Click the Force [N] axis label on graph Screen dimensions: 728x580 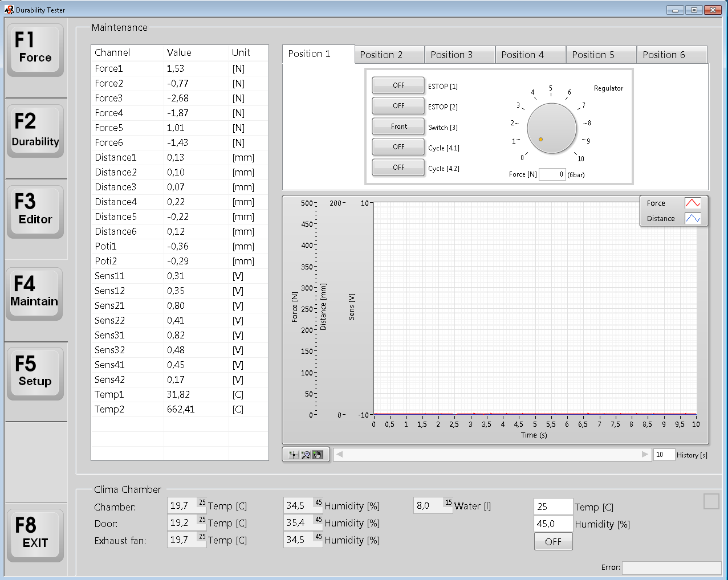(295, 307)
